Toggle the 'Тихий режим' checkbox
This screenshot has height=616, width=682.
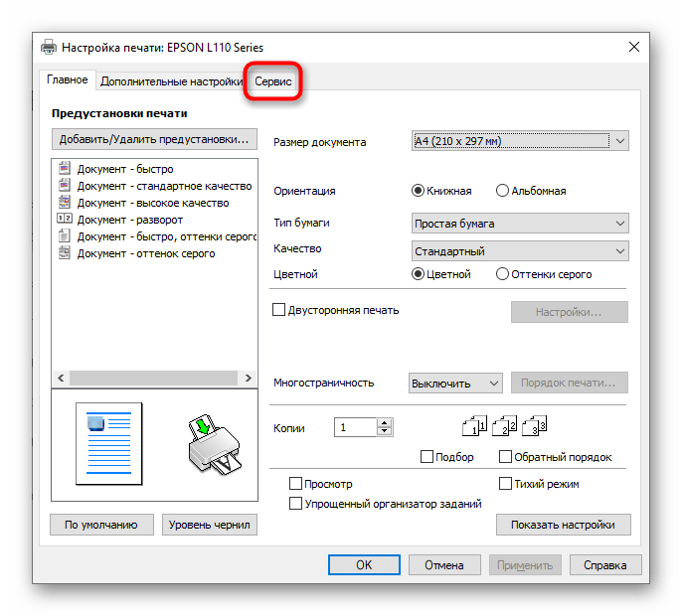coord(505,484)
